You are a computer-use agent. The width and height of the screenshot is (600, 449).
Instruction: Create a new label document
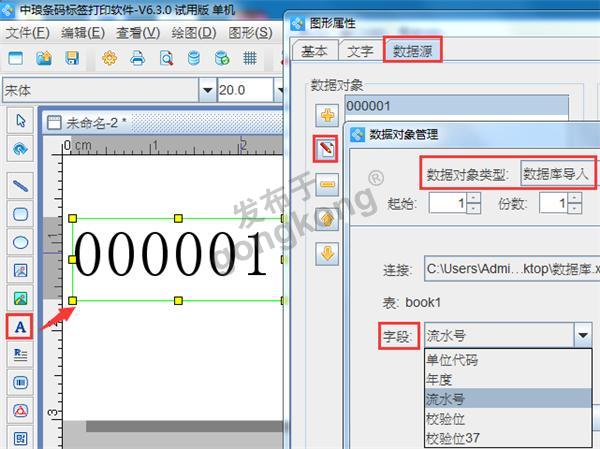[15, 58]
